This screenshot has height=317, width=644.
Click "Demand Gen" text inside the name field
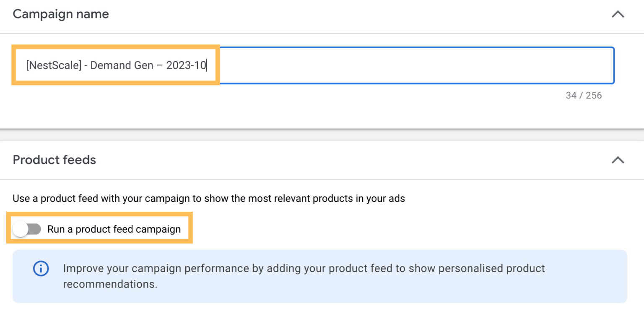[122, 65]
